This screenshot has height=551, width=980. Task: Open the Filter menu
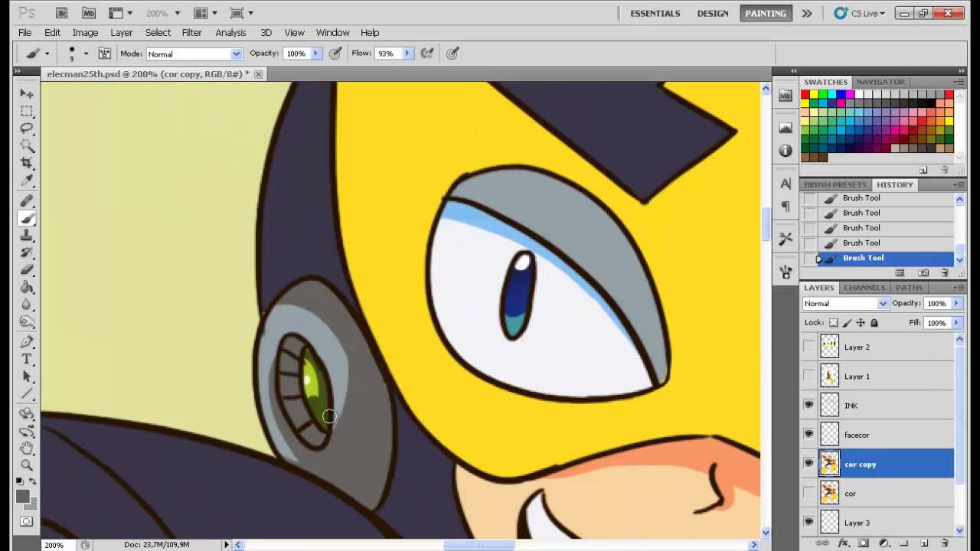point(191,32)
